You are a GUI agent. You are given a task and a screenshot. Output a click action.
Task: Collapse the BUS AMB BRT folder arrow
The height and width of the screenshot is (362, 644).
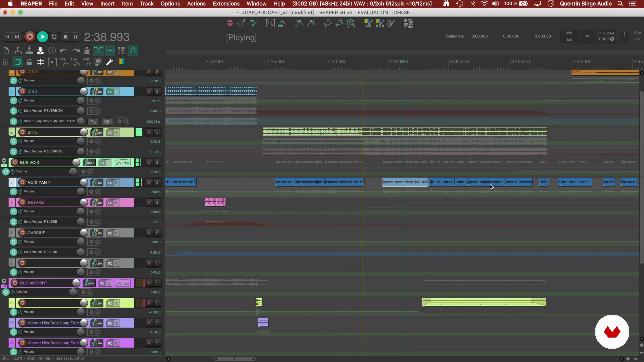(x=4, y=281)
